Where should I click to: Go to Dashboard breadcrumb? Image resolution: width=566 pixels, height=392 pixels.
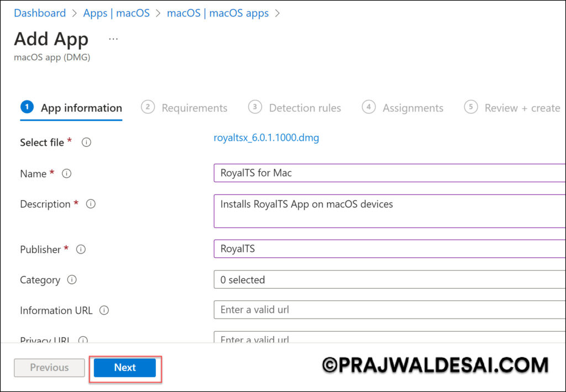point(40,13)
